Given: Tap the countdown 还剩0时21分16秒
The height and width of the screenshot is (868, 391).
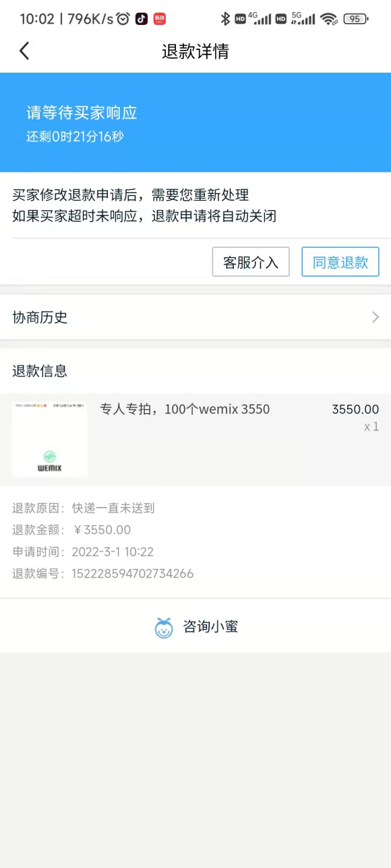Looking at the screenshot, I should (x=75, y=137).
